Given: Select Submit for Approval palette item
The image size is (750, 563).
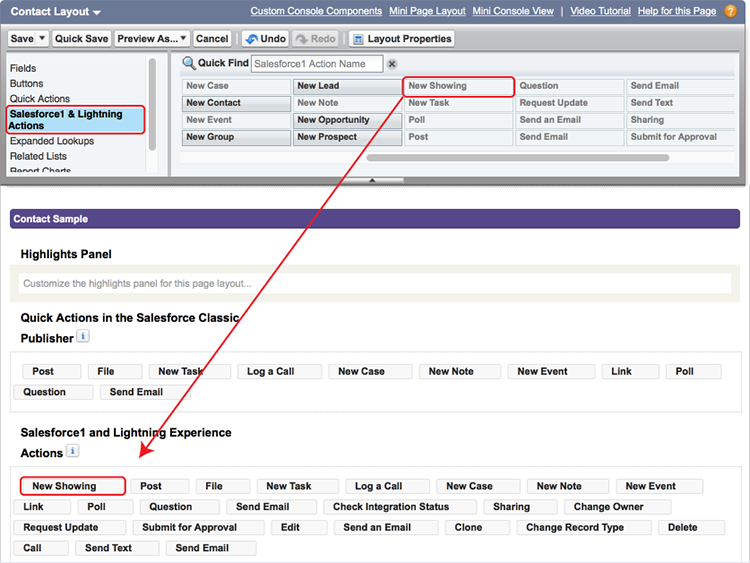Looking at the screenshot, I should pyautogui.click(x=680, y=137).
